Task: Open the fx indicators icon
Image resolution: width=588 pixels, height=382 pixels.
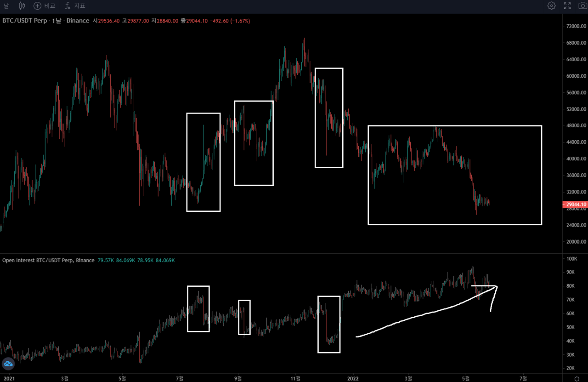Action: coord(68,6)
